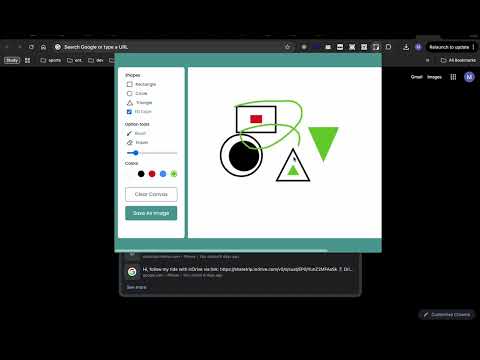480x360 pixels.
Task: Open the Google apps grid
Action: pos(453,77)
